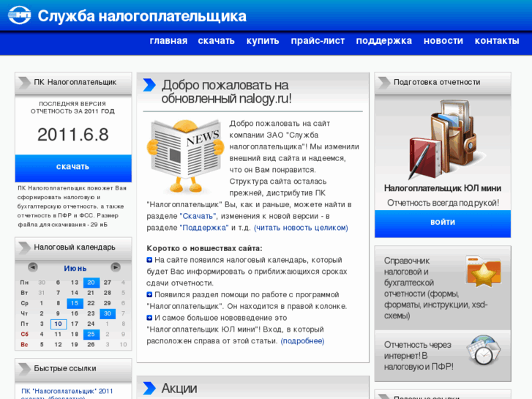The width and height of the screenshot is (532, 399).
Task: Click the gray arrow beside Быстрые ссылки
Action: 24,369
